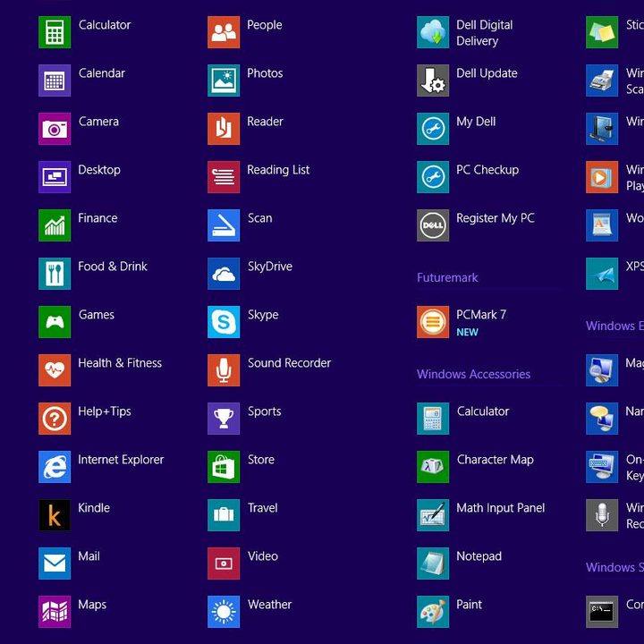This screenshot has width=644, height=644.
Task: Open the Sound Recorder icon
Action: 224,370
